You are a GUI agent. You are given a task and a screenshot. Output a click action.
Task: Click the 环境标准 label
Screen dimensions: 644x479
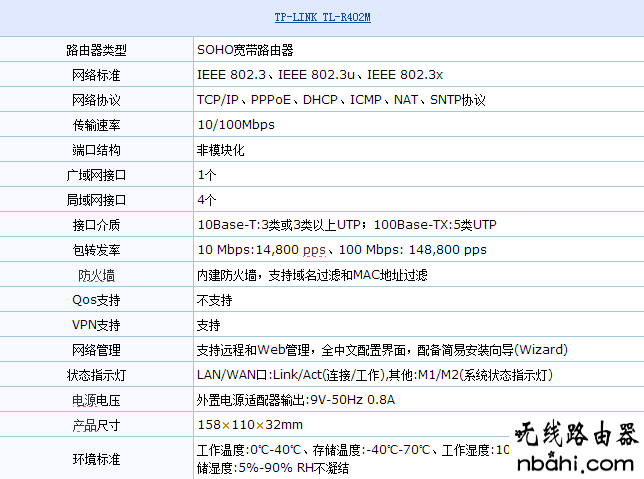(x=96, y=459)
